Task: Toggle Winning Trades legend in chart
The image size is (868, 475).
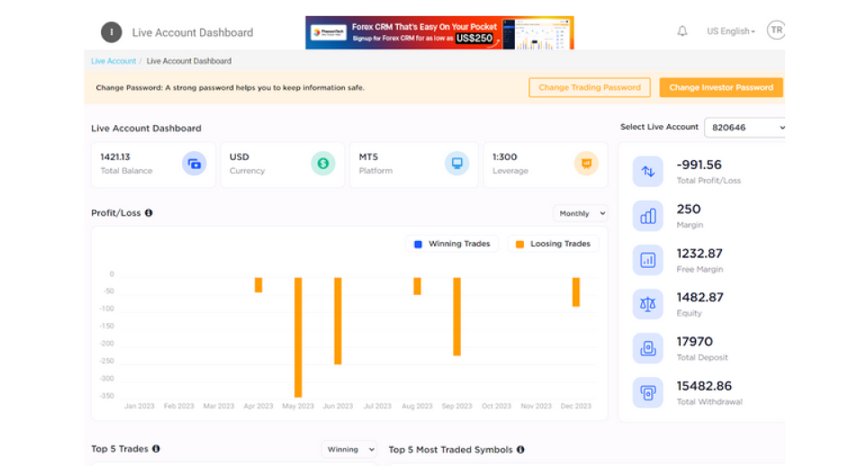Action: [x=451, y=244]
